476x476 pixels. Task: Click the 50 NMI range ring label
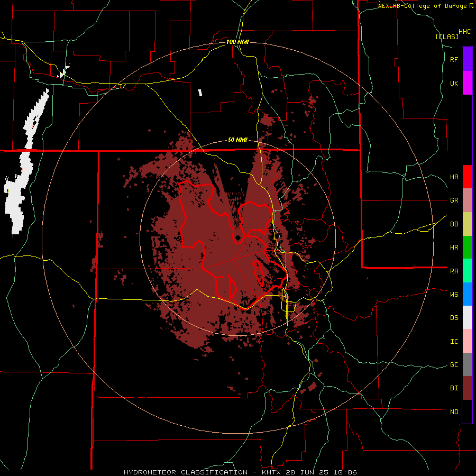(237, 140)
